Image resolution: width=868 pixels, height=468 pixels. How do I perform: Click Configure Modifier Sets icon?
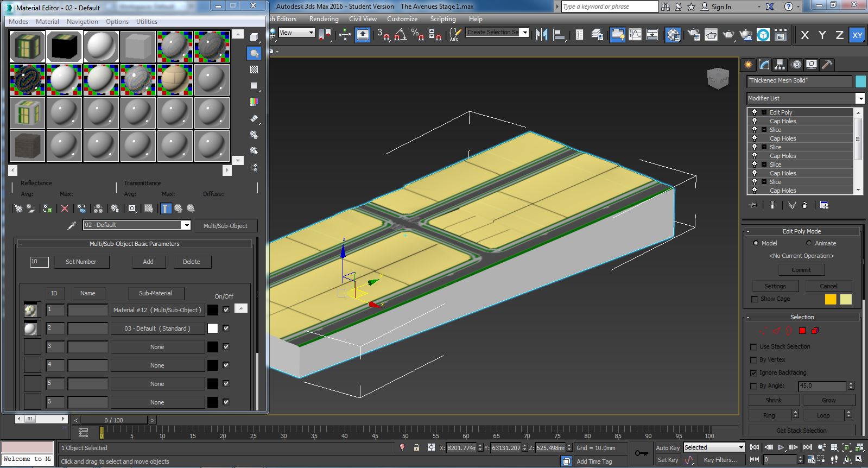[825, 205]
